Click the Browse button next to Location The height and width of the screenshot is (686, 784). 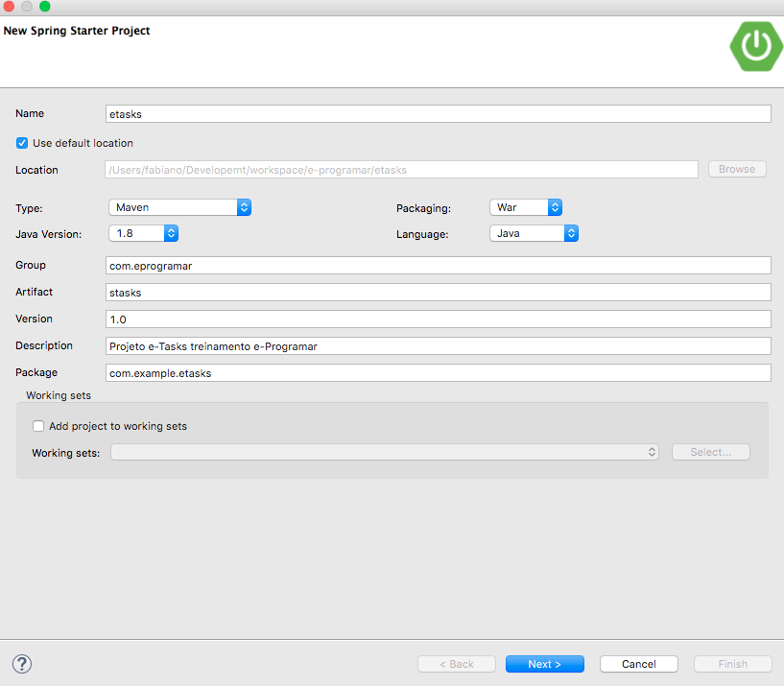[737, 169]
